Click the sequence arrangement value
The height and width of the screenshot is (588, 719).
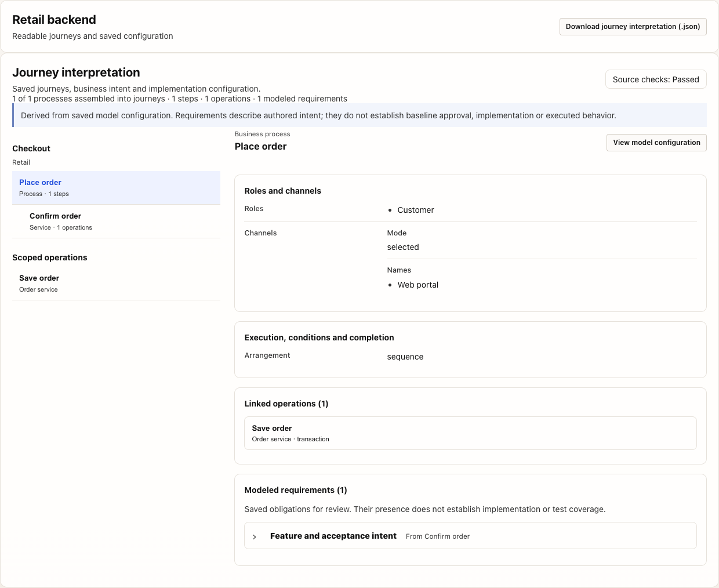click(x=405, y=357)
